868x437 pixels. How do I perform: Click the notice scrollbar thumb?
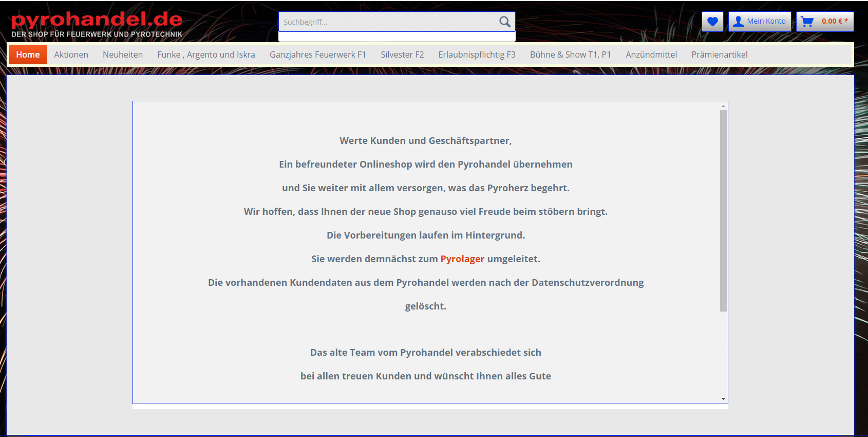[x=723, y=211]
